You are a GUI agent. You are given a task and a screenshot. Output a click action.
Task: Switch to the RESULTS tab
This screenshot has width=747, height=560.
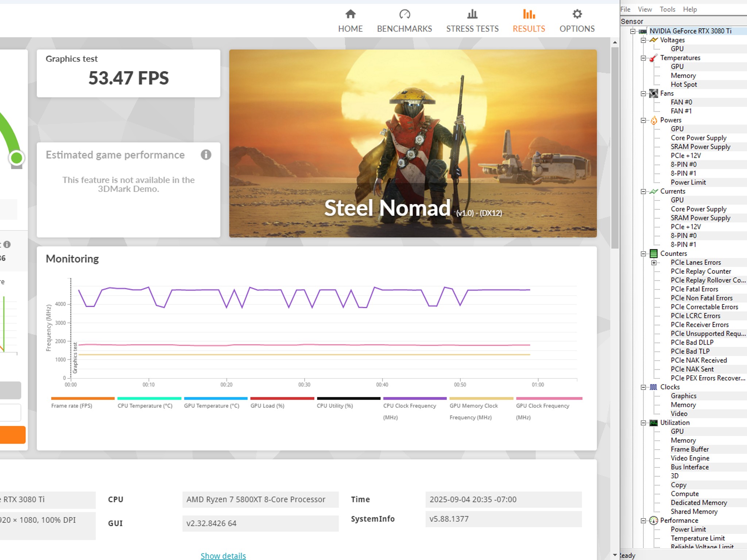point(529,21)
